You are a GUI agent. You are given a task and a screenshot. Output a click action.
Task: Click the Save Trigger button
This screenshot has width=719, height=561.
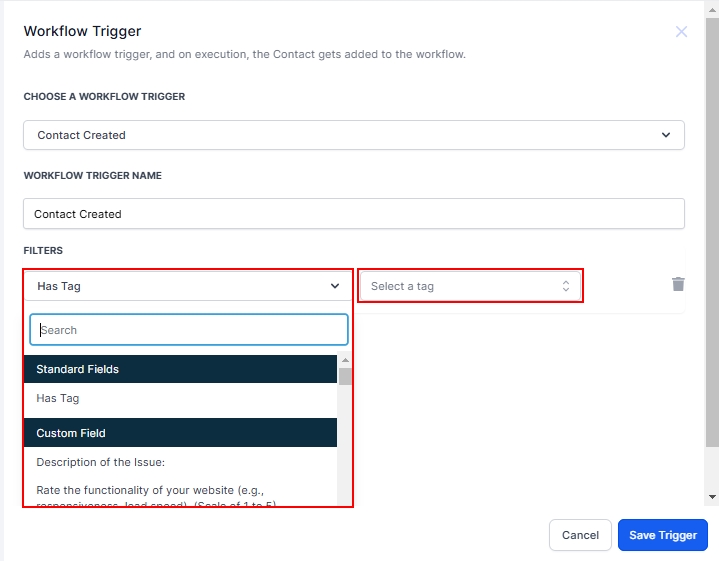click(663, 535)
